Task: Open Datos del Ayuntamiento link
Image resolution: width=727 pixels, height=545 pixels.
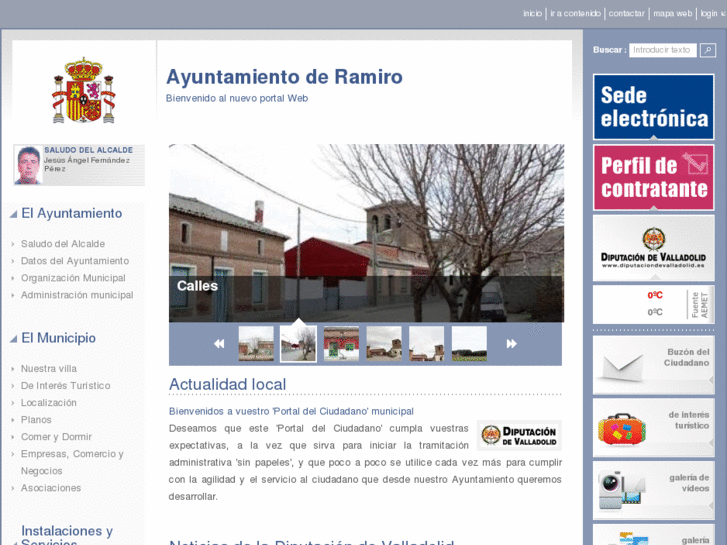Action: click(75, 261)
